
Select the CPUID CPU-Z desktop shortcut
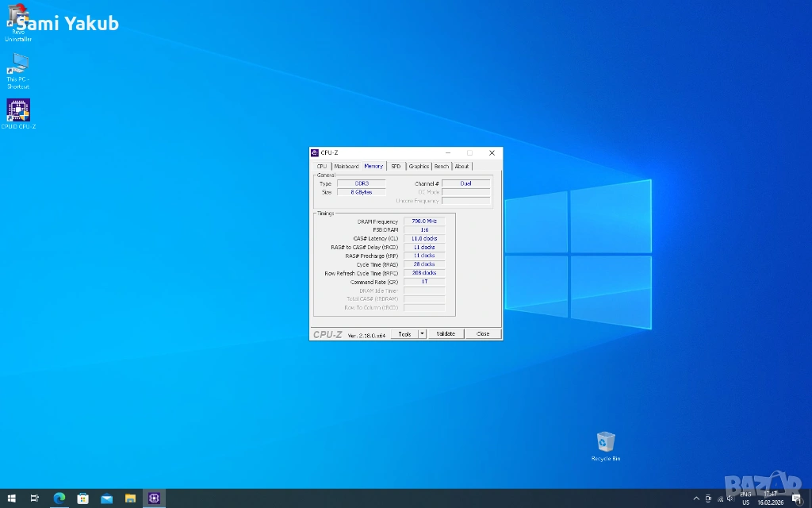pos(18,111)
